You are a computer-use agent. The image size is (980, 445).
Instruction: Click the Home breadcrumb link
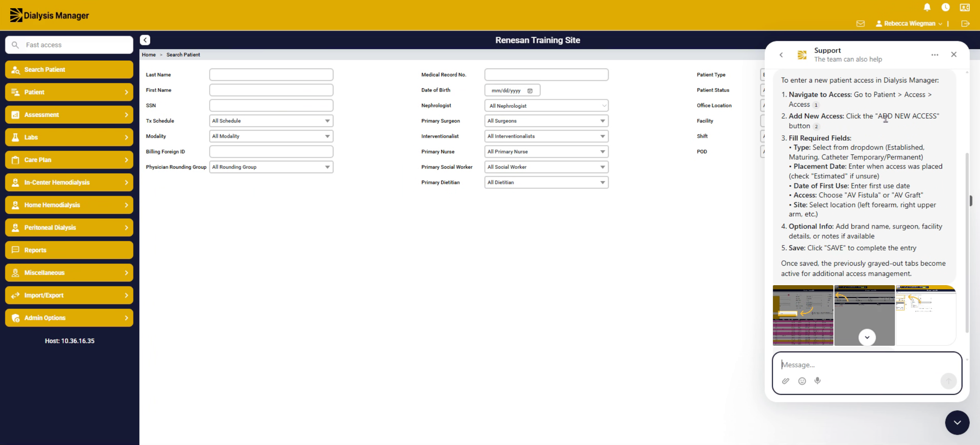(x=149, y=55)
